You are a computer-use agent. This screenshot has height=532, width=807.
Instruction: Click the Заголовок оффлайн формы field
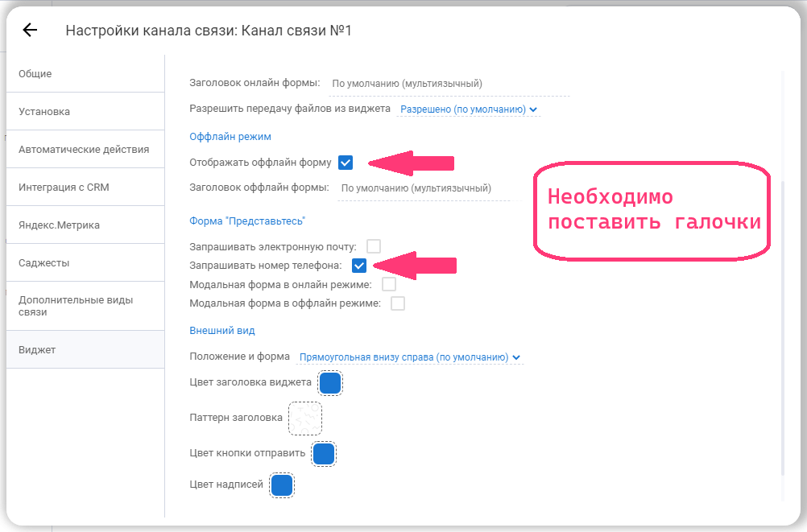(x=423, y=188)
